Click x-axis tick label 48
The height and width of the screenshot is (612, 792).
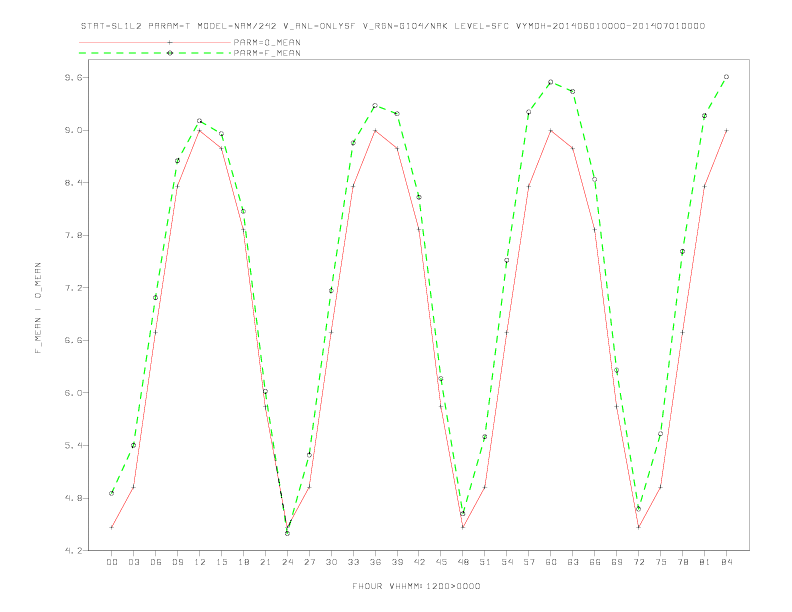pos(463,562)
